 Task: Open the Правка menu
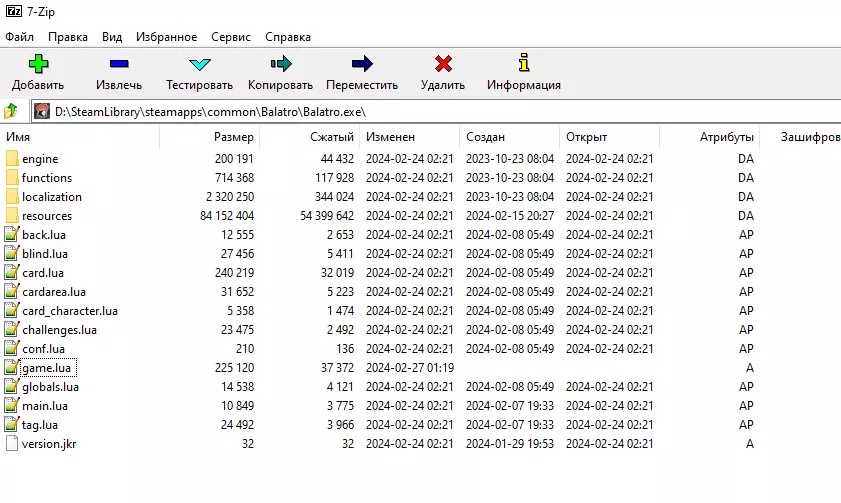click(68, 37)
